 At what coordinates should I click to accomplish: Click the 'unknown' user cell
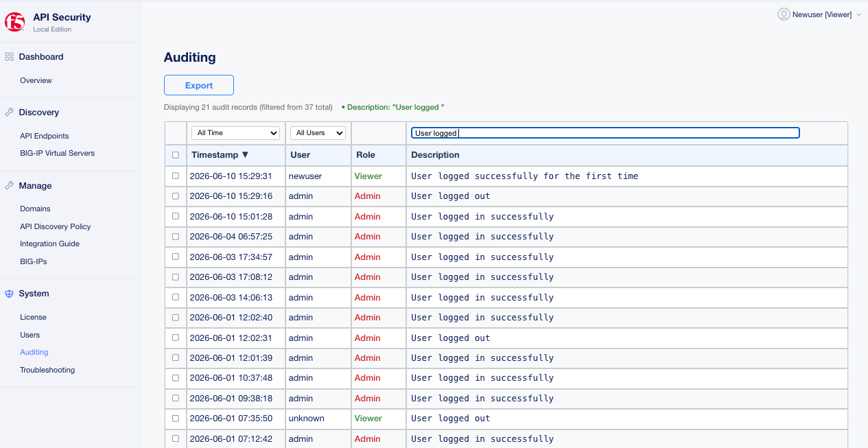point(307,418)
